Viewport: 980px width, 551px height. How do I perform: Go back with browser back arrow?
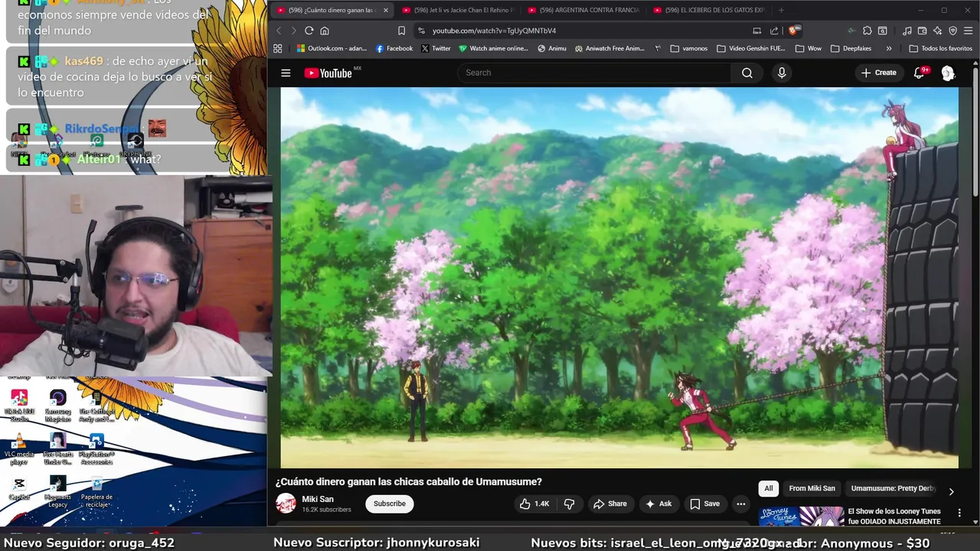point(279,31)
